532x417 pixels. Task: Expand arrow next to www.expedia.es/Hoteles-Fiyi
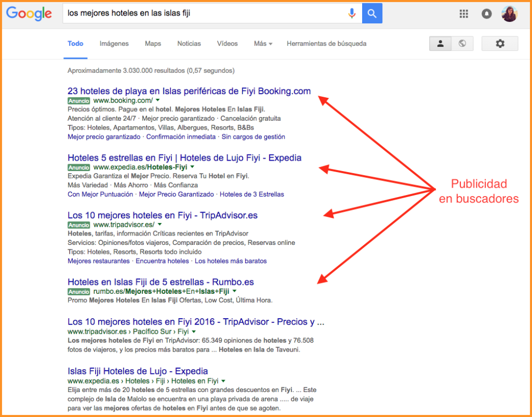click(192, 167)
